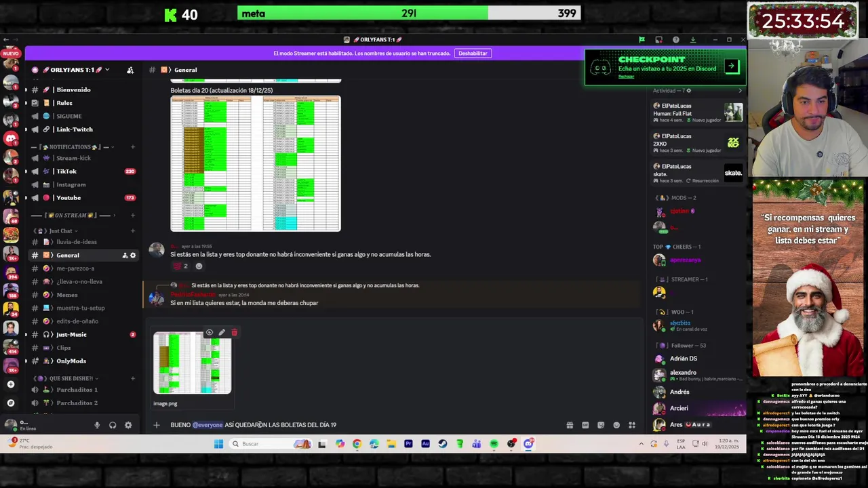Toggle microphone mute in user panel
This screenshot has height=488, width=868.
pos(97,426)
